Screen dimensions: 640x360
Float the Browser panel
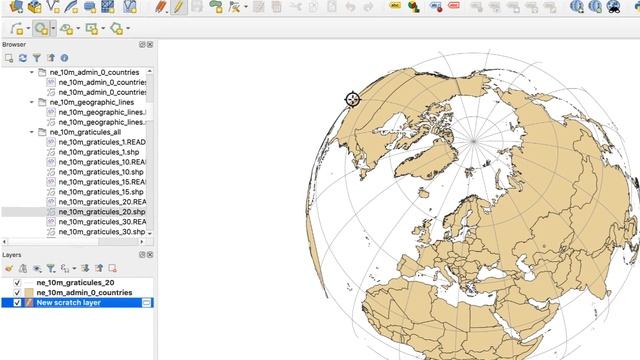(142, 44)
